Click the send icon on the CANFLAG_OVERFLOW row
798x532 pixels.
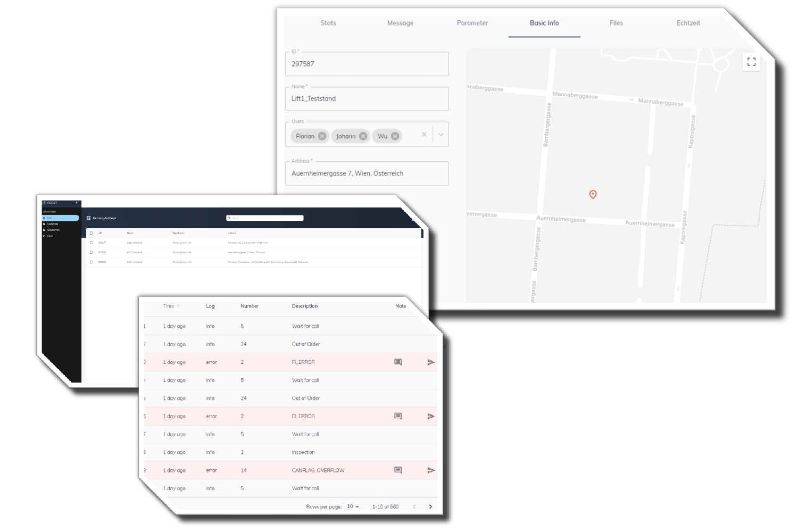[x=431, y=470]
